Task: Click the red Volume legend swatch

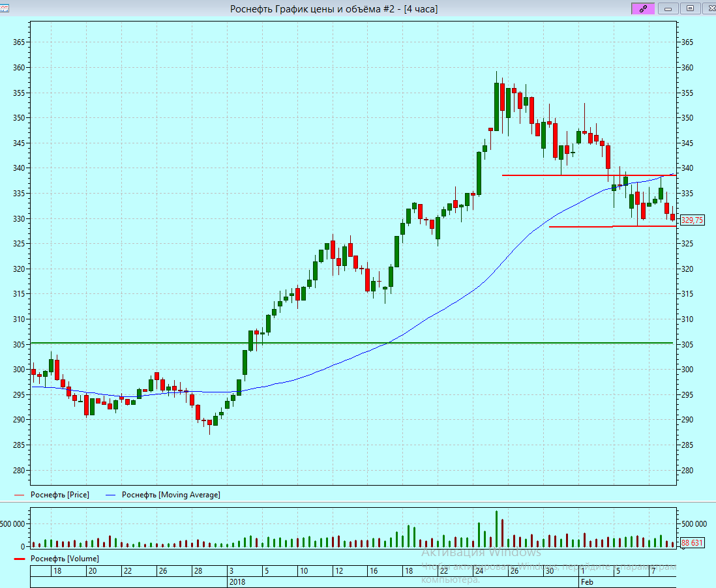Action: pyautogui.click(x=19, y=559)
